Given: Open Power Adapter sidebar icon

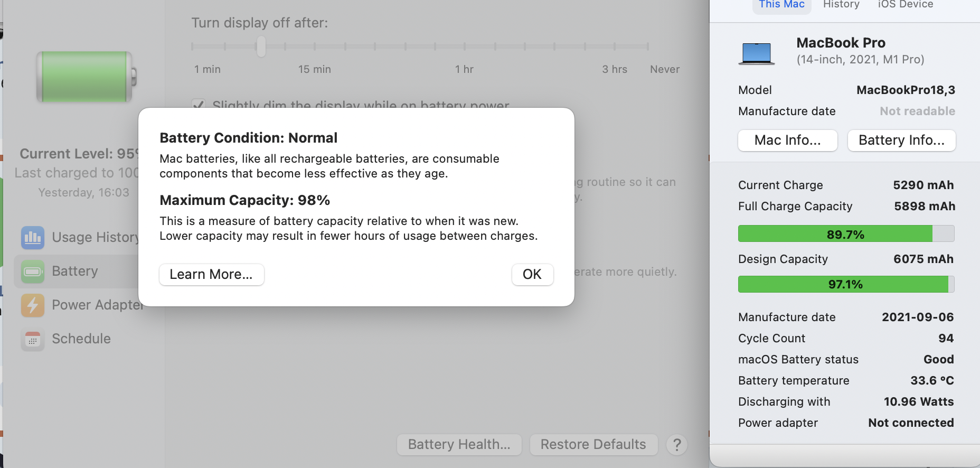Looking at the screenshot, I should coord(33,305).
